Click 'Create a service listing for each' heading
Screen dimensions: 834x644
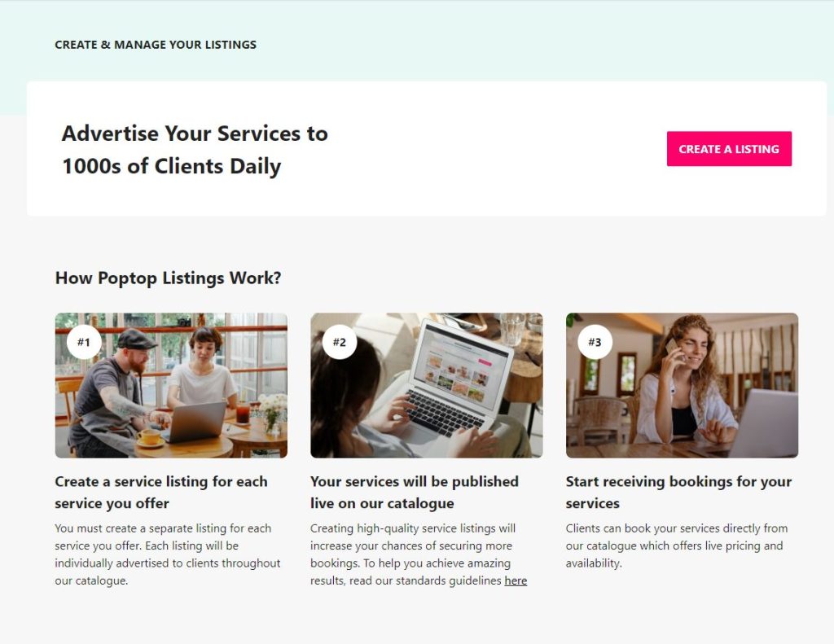click(x=161, y=492)
